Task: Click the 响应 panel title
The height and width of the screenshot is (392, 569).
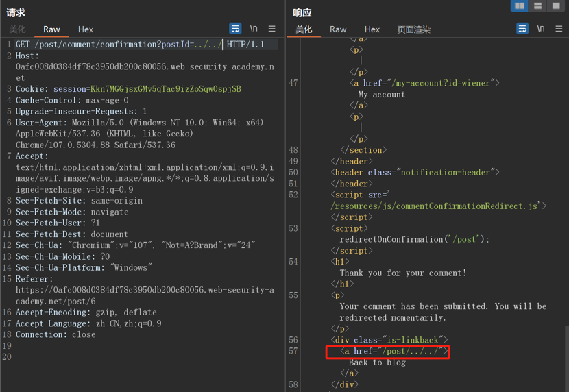Action: [x=302, y=13]
